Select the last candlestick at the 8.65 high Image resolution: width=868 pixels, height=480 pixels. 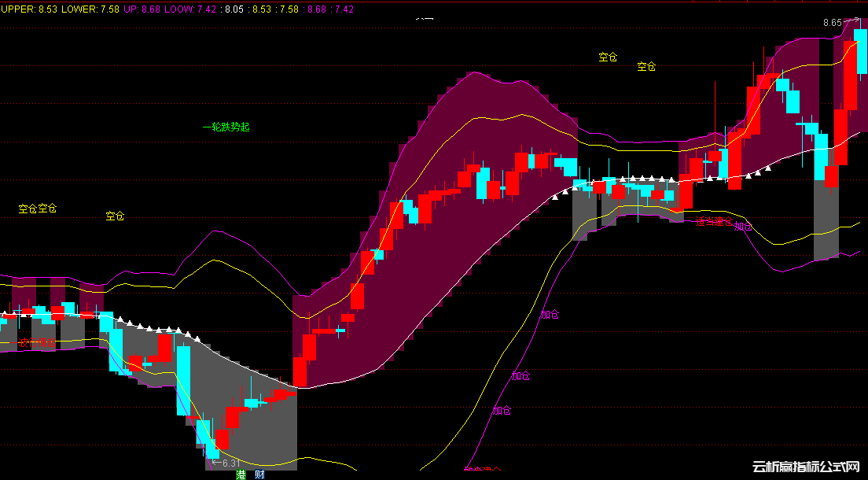click(x=862, y=51)
